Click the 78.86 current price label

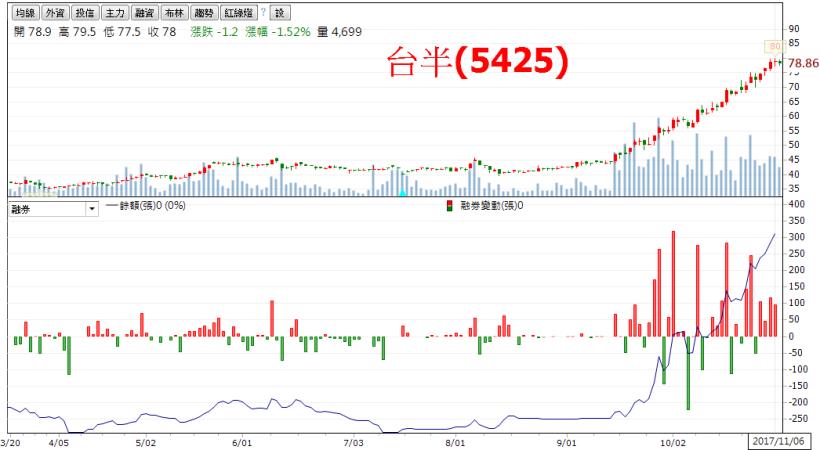[x=803, y=63]
